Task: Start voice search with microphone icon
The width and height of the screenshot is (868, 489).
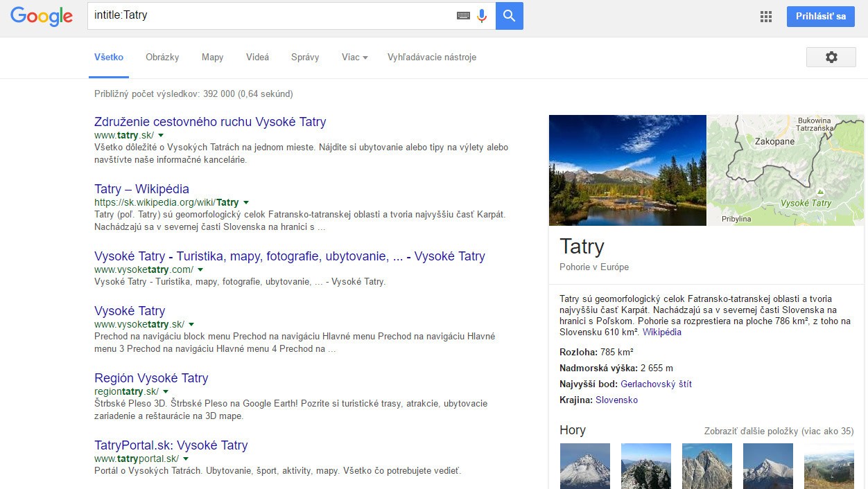Action: pos(482,15)
